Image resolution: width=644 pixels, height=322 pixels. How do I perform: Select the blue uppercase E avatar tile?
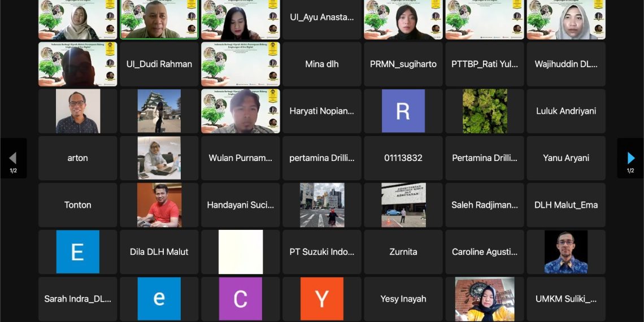point(77,252)
